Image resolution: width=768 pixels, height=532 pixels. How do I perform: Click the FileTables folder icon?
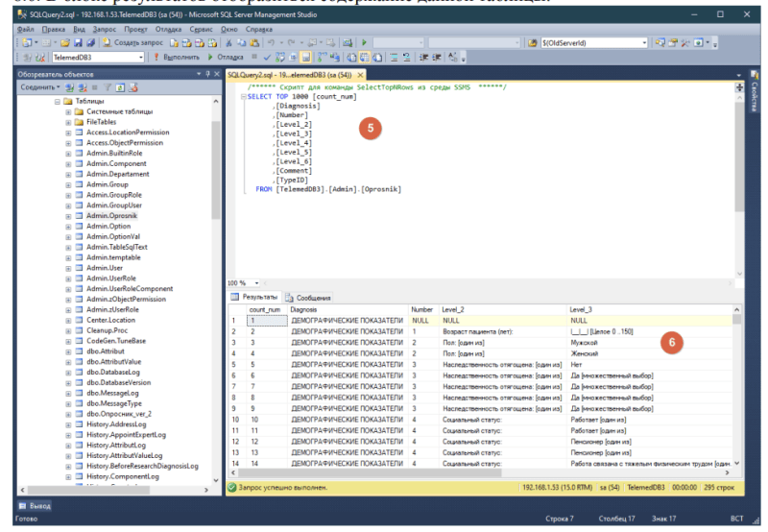coord(79,123)
